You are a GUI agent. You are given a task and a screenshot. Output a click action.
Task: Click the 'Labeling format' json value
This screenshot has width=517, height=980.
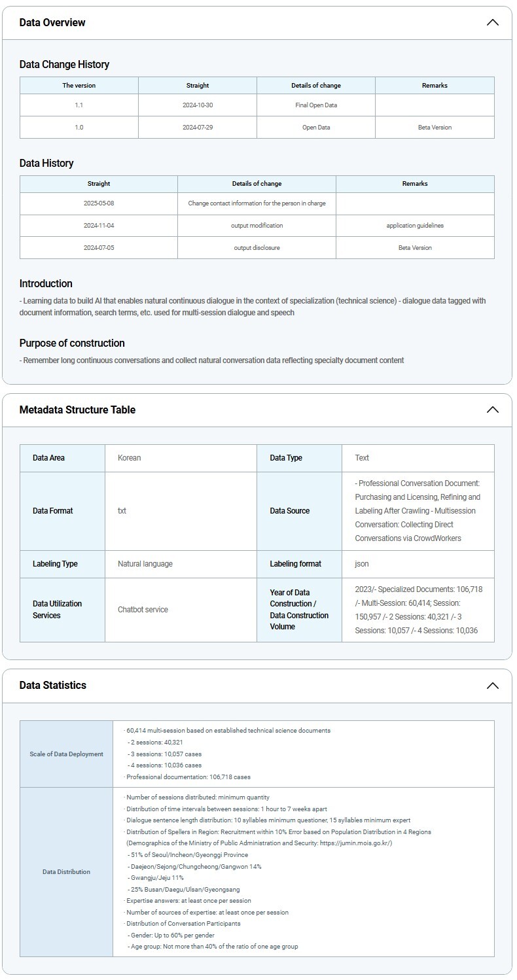[x=362, y=564]
